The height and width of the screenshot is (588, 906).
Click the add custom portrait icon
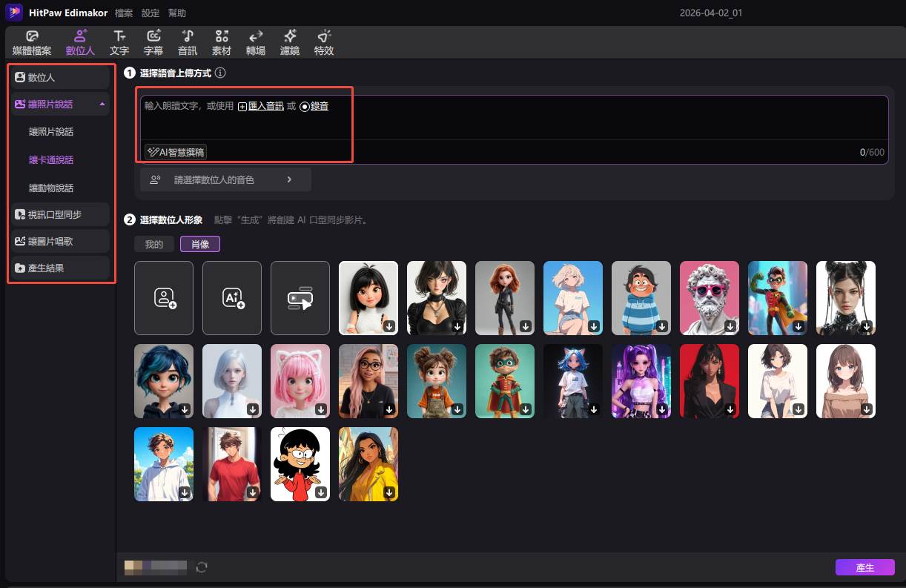pyautogui.click(x=163, y=297)
